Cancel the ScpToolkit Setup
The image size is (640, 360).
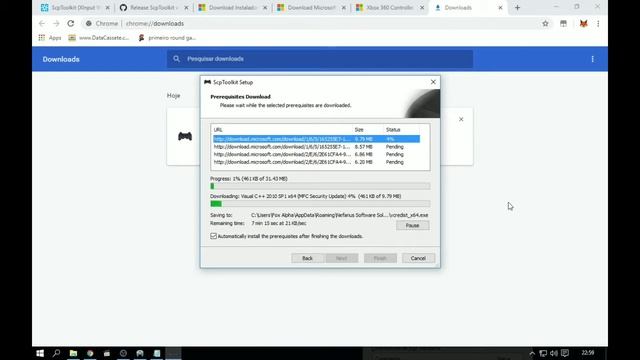click(418, 258)
